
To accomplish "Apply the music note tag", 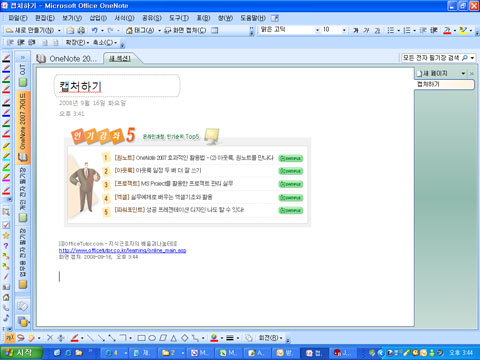I will point(6,318).
